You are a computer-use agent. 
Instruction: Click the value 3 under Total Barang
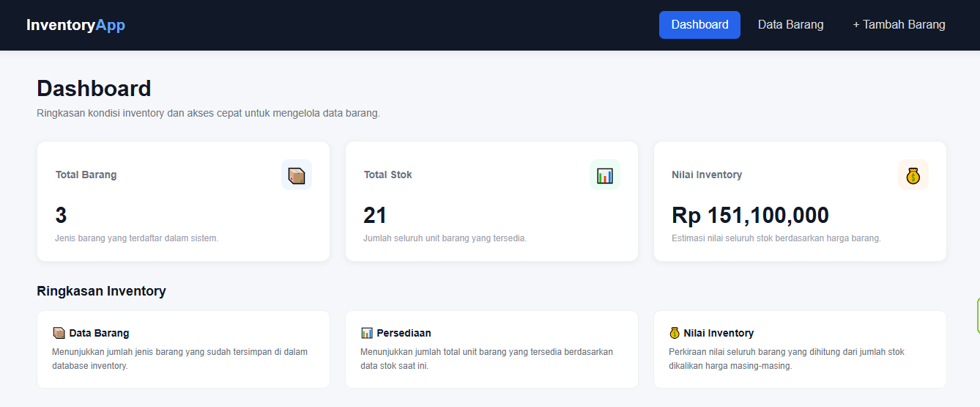(61, 215)
